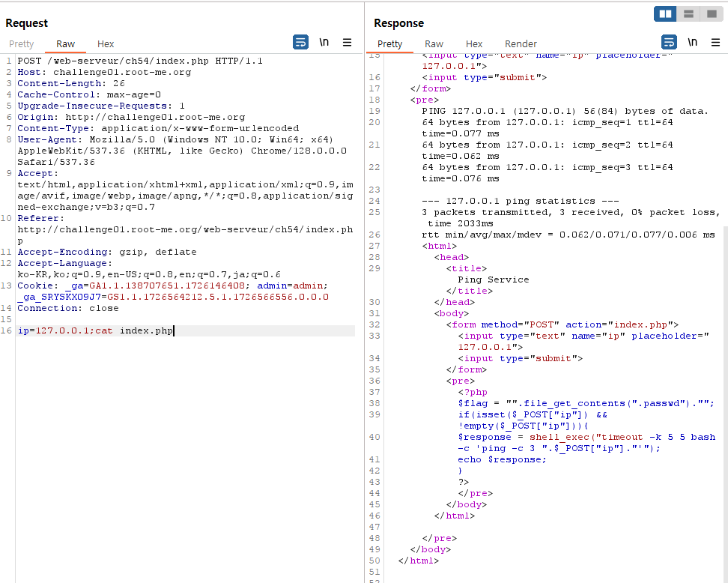Switch Request view to Pretty tab
The image size is (728, 583).
pos(22,43)
